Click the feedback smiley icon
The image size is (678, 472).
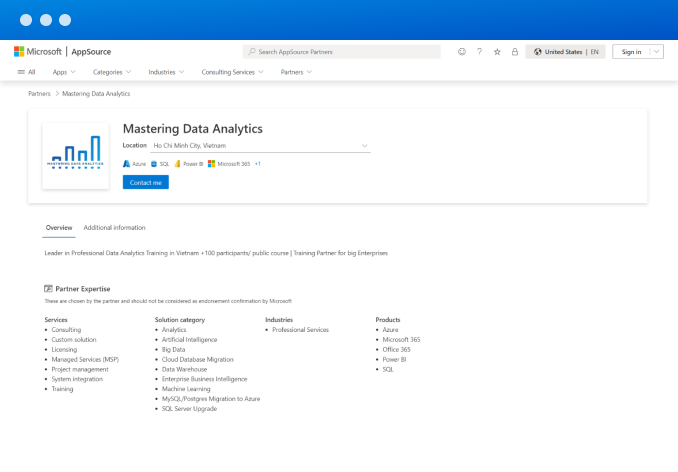[x=462, y=52]
